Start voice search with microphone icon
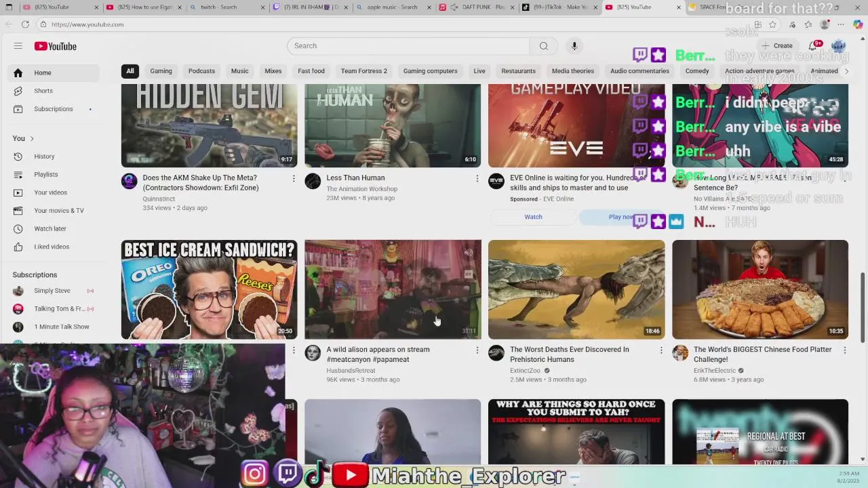The height and width of the screenshot is (488, 868). point(574,45)
